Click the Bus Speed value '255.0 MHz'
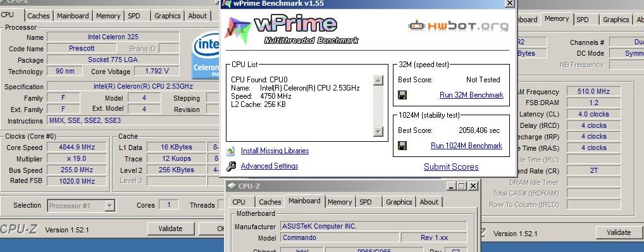644x252 pixels. [x=77, y=170]
